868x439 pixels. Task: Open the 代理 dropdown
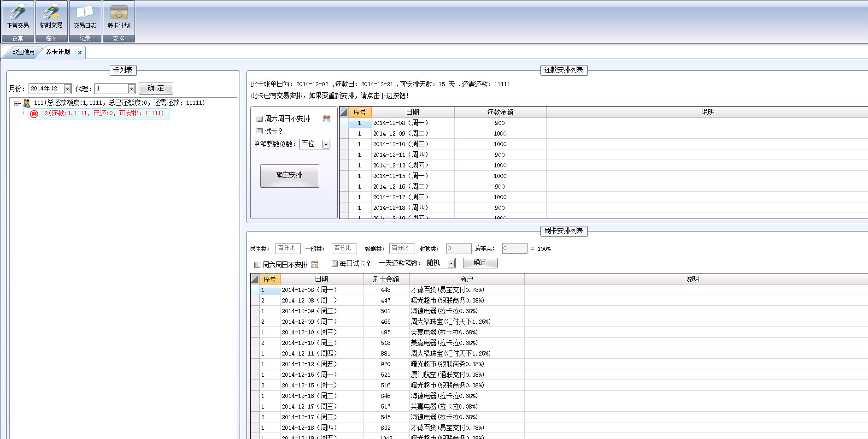pyautogui.click(x=131, y=89)
